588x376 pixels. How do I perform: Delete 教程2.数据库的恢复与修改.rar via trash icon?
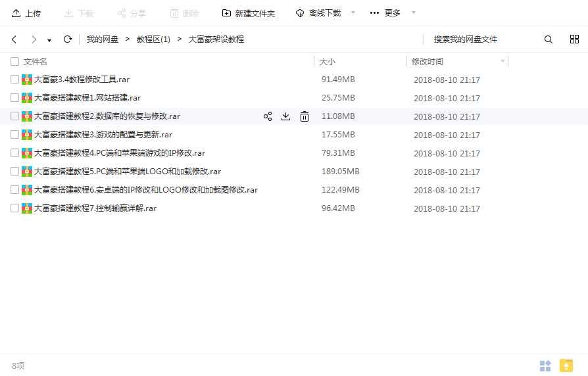click(305, 116)
